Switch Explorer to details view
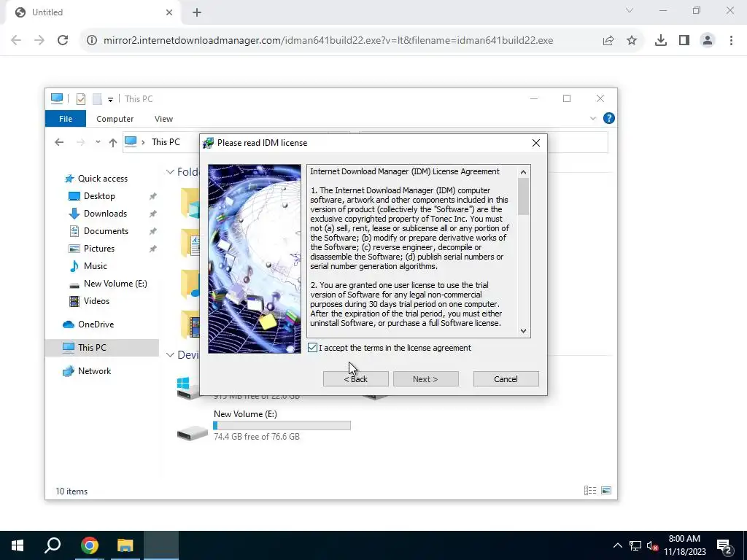This screenshot has height=560, width=747. [x=589, y=491]
